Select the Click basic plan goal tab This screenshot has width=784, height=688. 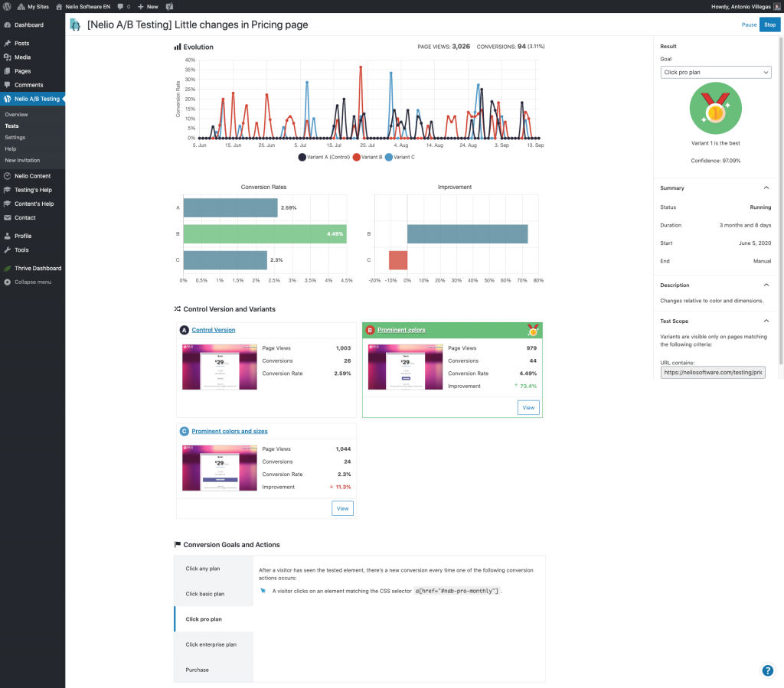pyautogui.click(x=214, y=594)
